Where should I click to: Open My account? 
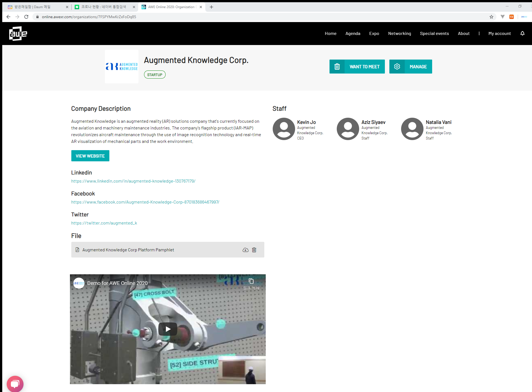pos(500,34)
